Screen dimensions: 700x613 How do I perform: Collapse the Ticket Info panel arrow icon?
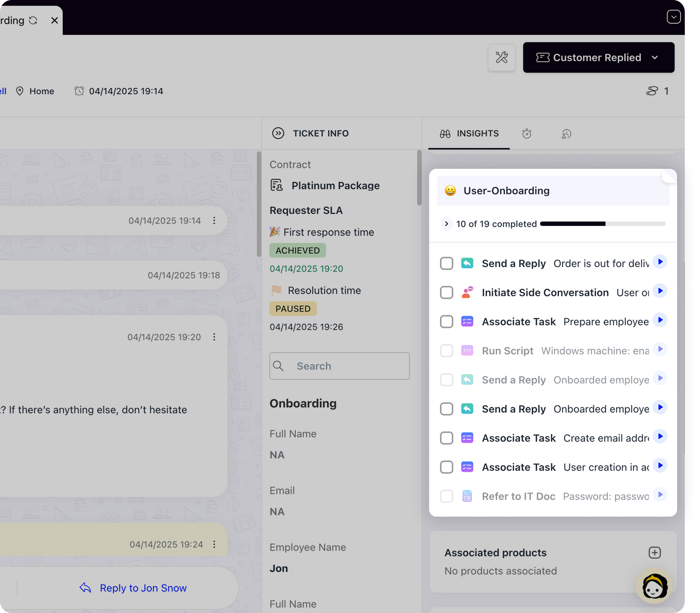coord(278,133)
